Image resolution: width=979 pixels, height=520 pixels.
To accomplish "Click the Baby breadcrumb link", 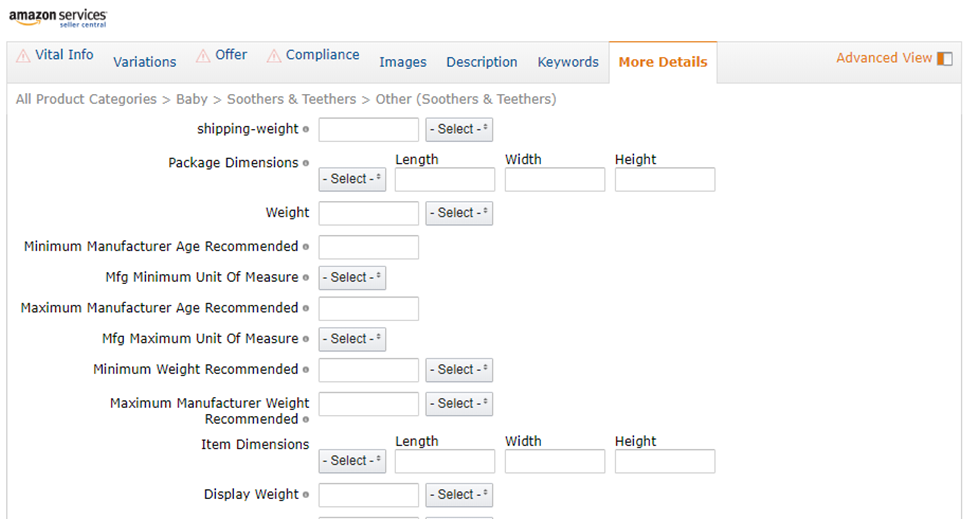I will 192,99.
